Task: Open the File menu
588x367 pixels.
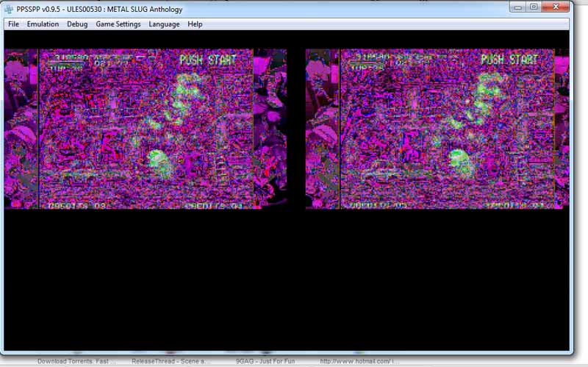Action: [13, 24]
